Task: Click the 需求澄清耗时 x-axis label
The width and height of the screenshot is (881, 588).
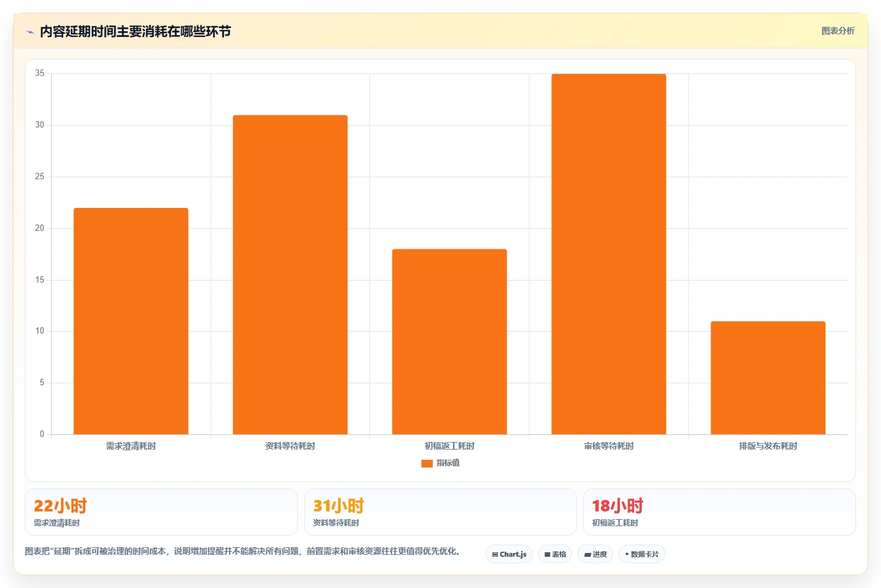Action: tap(131, 446)
